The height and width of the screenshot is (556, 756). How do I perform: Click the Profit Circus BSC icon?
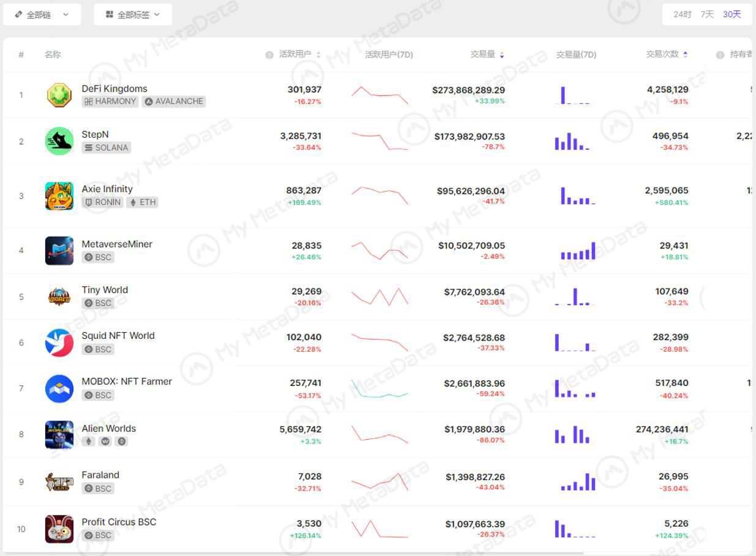click(x=59, y=529)
